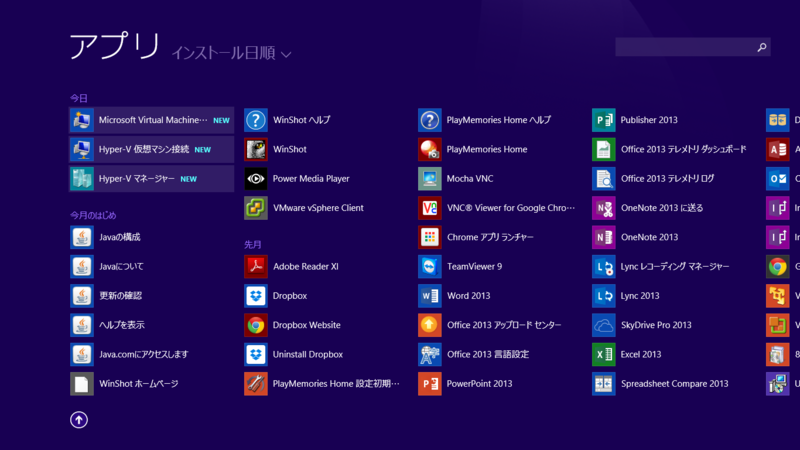
Task: Open PlayMemories Home 設定初期 icon
Action: click(256, 384)
